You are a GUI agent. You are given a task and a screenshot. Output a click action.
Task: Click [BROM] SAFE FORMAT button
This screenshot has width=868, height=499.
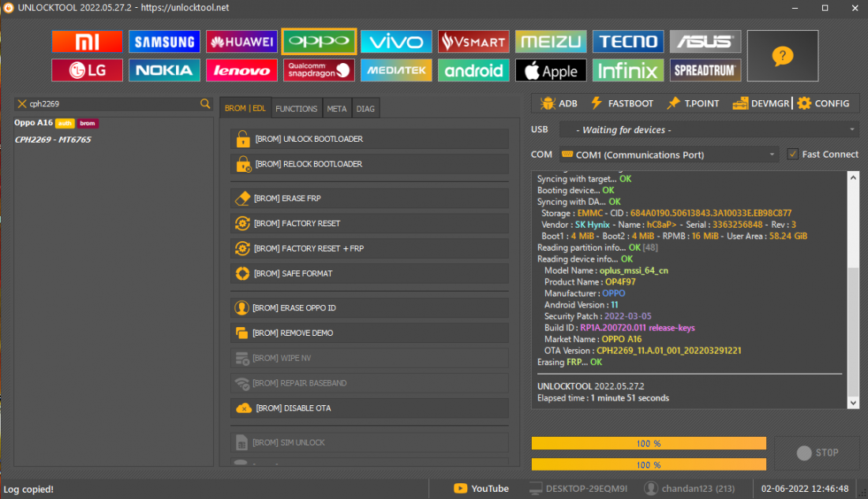(369, 274)
